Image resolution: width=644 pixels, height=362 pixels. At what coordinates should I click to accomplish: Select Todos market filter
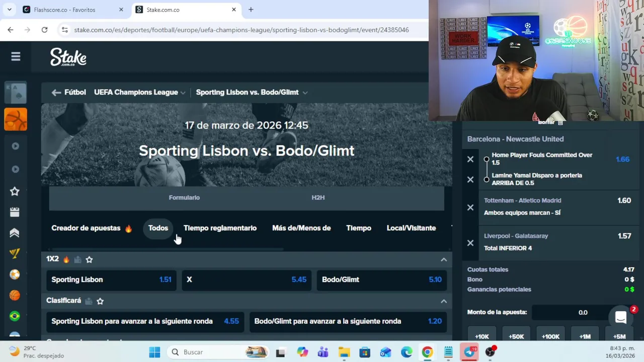[158, 228]
